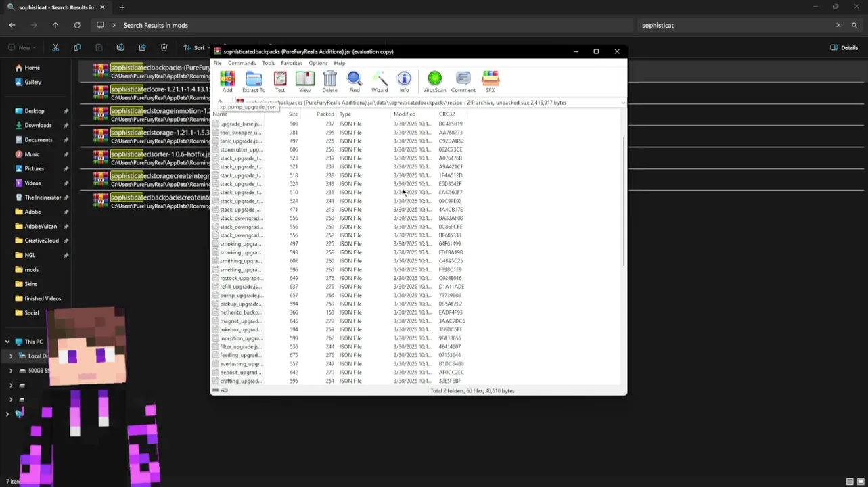Sort WinRAR list by Packed column
The image size is (868, 487).
325,114
